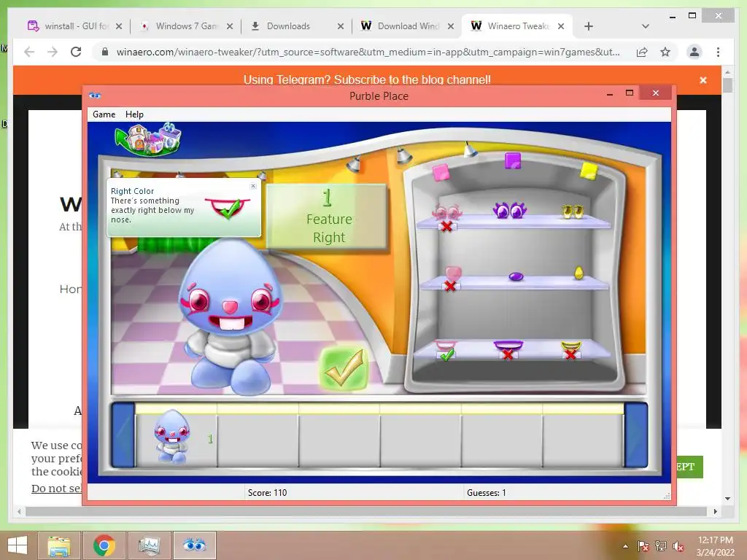This screenshot has width=747, height=560.
Task: Go back in Chrome
Action: pyautogui.click(x=29, y=52)
